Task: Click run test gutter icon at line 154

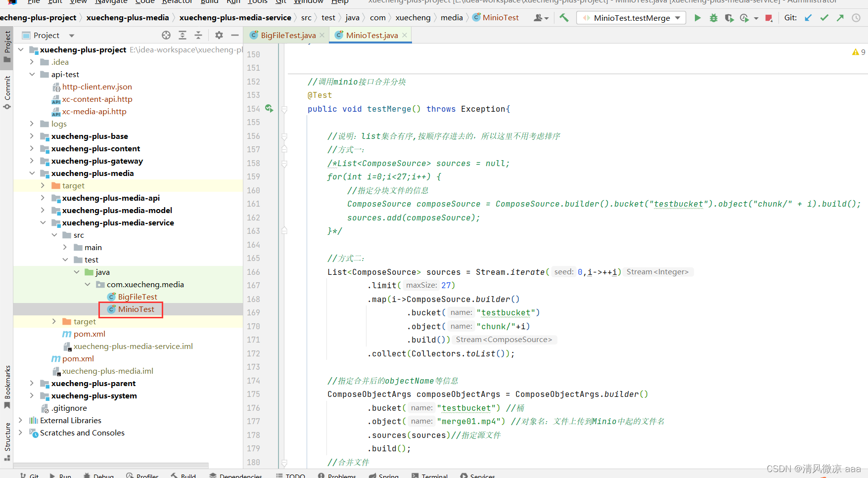Action: click(x=269, y=108)
